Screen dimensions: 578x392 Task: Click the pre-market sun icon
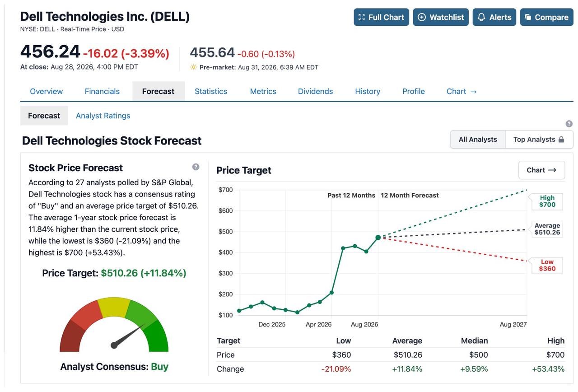194,67
